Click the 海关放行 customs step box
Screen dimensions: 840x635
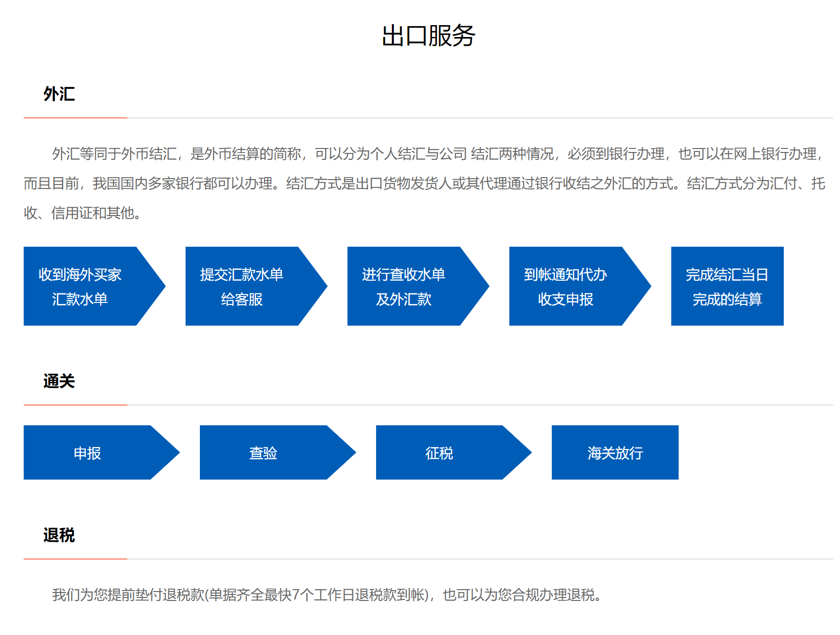pos(615,452)
